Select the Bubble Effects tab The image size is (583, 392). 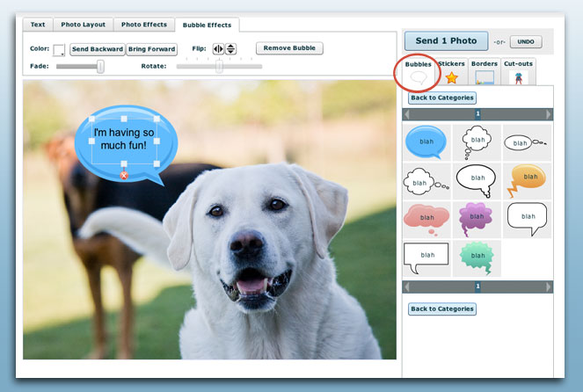[x=208, y=25]
